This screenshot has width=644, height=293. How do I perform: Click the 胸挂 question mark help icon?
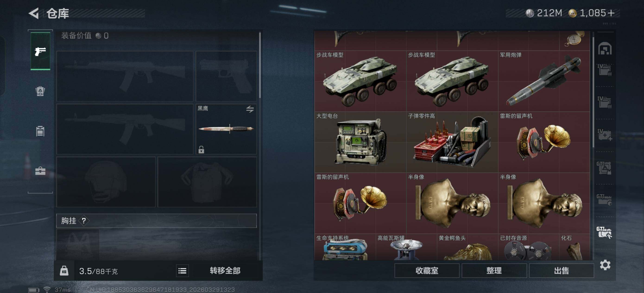coord(84,221)
